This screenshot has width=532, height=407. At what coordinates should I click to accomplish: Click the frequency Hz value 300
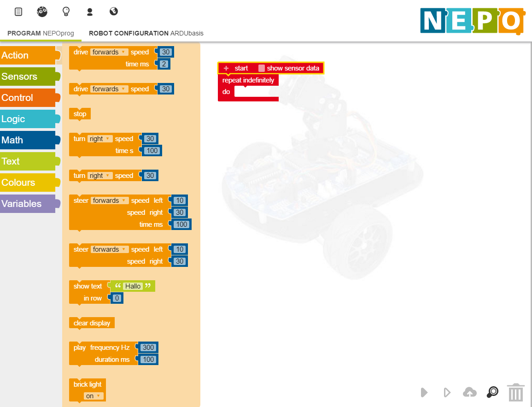tap(148, 347)
